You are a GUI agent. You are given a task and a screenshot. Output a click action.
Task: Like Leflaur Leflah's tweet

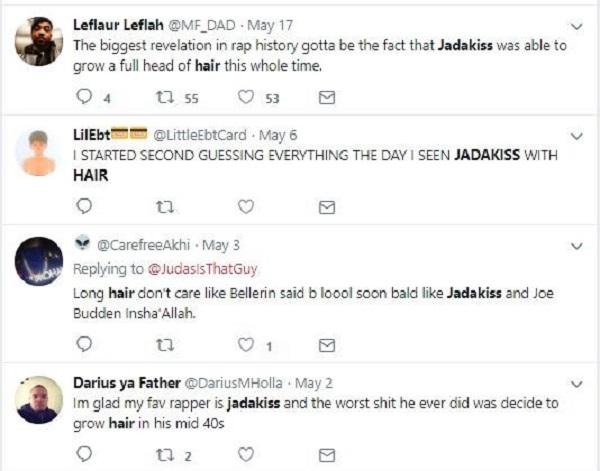(x=245, y=98)
